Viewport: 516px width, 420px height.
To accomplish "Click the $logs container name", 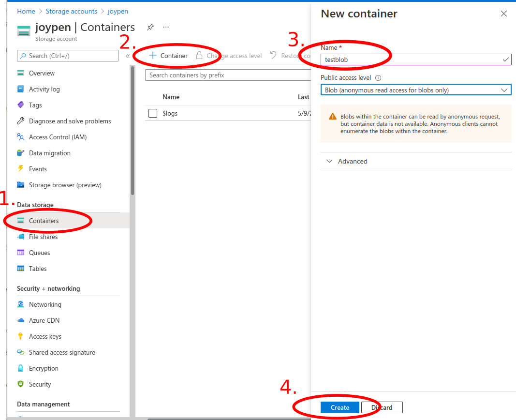I will point(170,113).
